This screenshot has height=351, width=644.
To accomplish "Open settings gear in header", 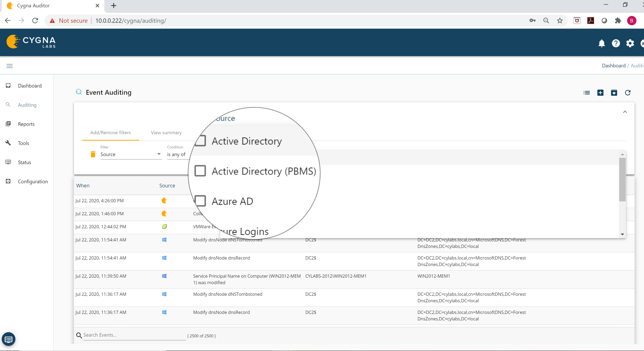I will tap(630, 43).
